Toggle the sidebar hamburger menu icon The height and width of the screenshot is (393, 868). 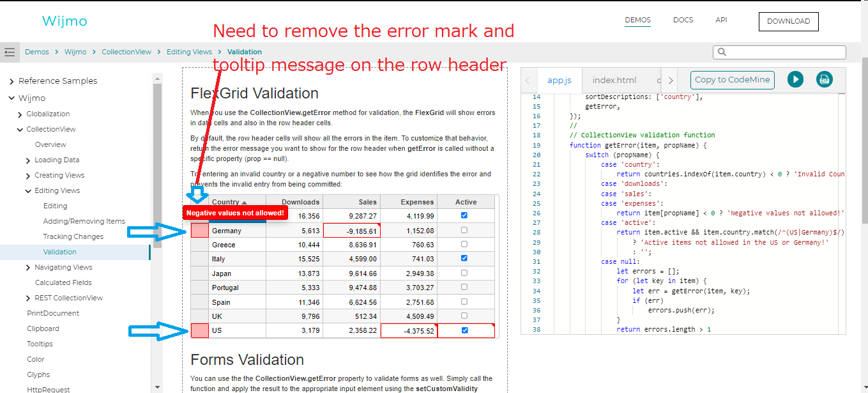click(9, 52)
